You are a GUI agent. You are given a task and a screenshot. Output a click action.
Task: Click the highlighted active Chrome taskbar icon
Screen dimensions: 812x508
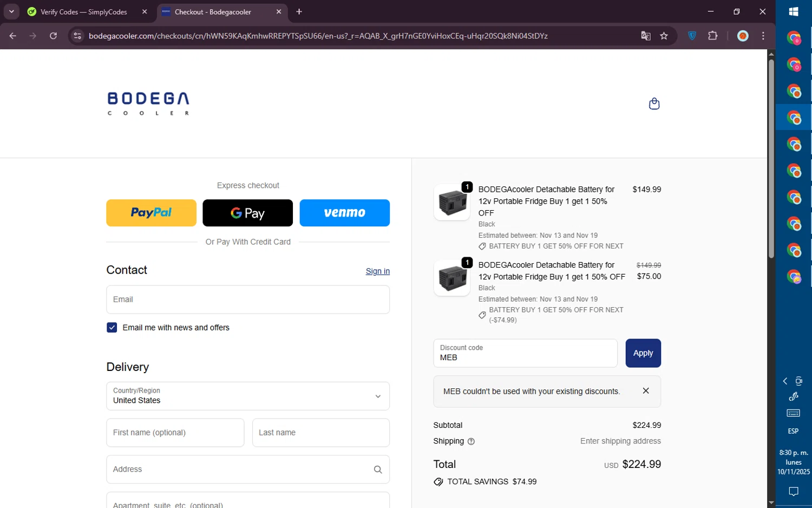click(x=794, y=117)
